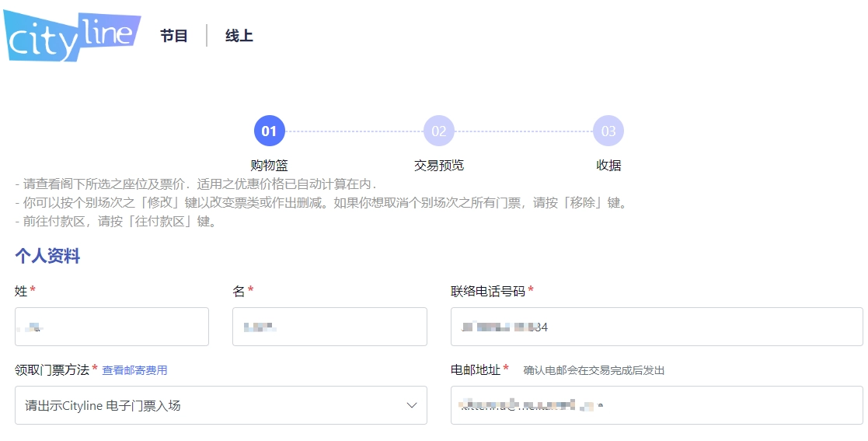
Task: Focus the 名 given name input field
Action: tap(329, 327)
